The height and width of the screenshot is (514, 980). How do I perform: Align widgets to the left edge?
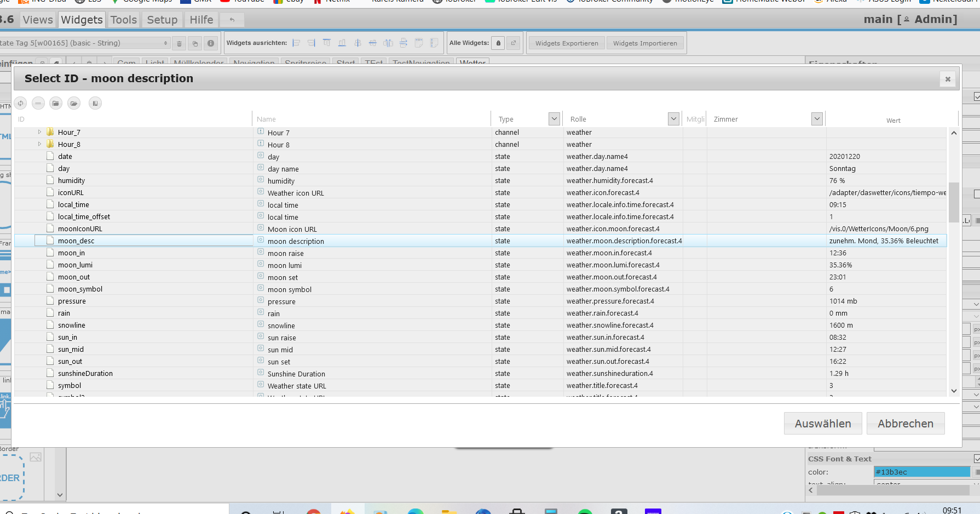[x=296, y=43]
